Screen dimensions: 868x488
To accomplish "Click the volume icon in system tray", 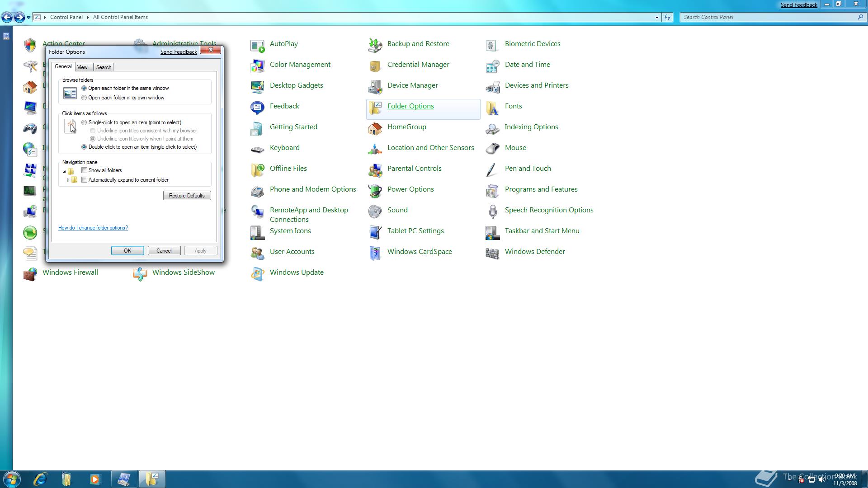I will tap(822, 480).
